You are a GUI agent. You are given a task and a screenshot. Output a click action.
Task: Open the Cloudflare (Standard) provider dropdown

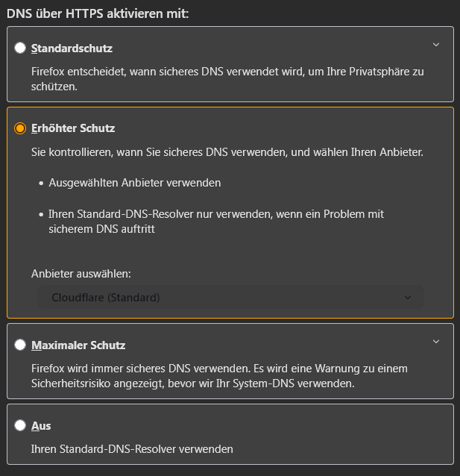[x=230, y=297]
